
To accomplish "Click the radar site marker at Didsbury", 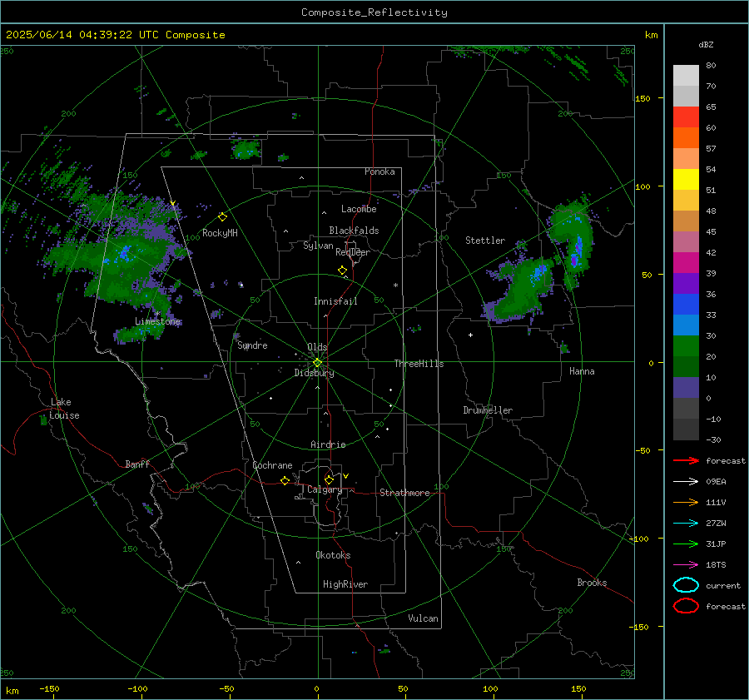I will click(x=318, y=362).
